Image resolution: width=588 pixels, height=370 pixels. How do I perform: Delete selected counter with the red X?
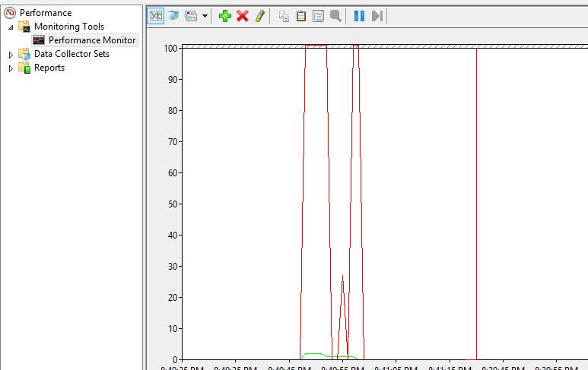coord(243,16)
